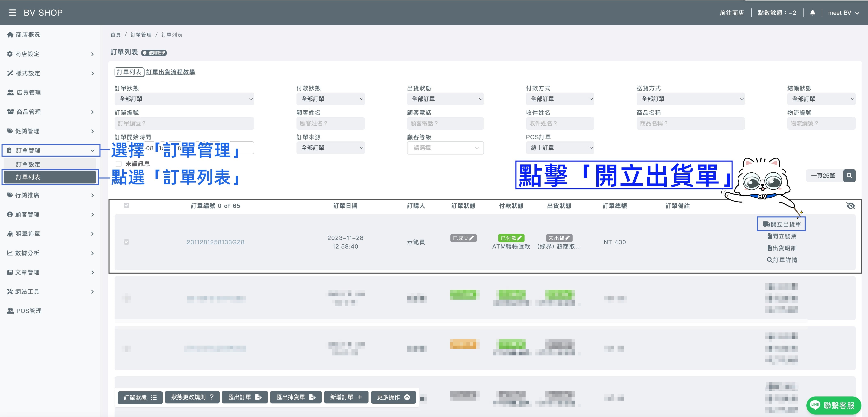Open 訂單詳情 for the order

coord(782,260)
